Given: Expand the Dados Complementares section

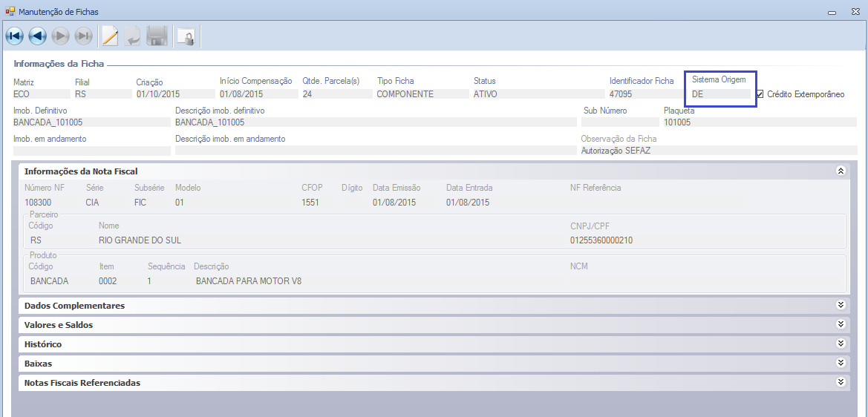Looking at the screenshot, I should 841,305.
